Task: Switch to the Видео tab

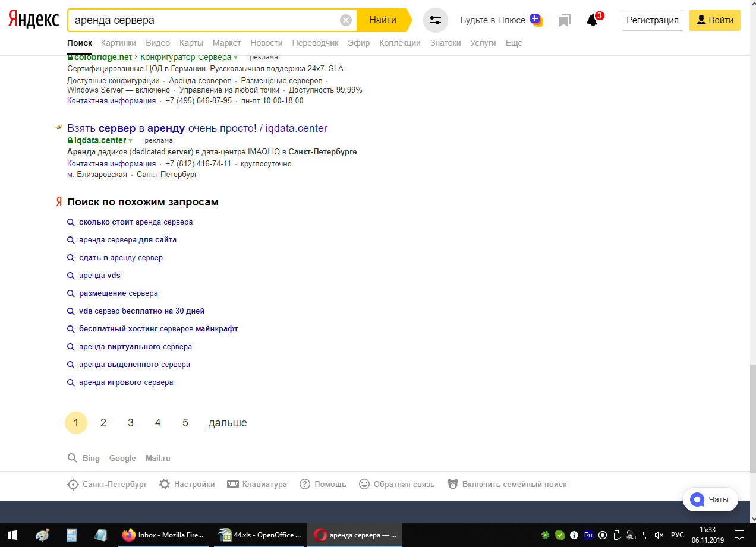Action: (157, 43)
